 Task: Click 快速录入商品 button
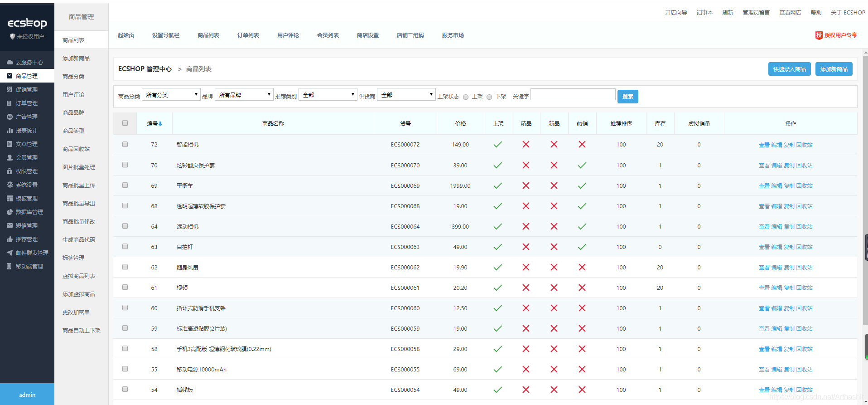pos(790,69)
